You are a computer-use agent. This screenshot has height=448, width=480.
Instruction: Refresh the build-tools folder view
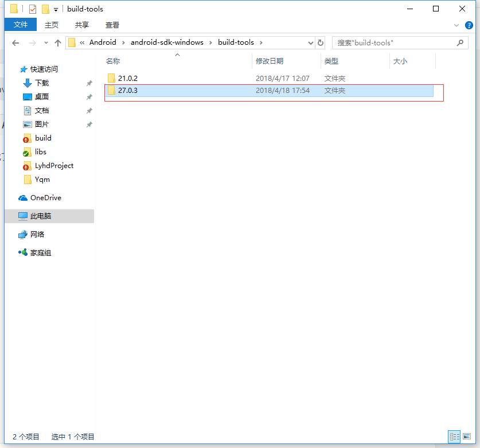(320, 42)
